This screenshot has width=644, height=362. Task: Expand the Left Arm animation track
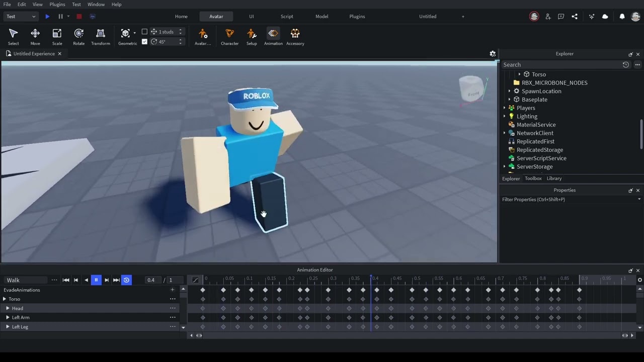coord(8,317)
